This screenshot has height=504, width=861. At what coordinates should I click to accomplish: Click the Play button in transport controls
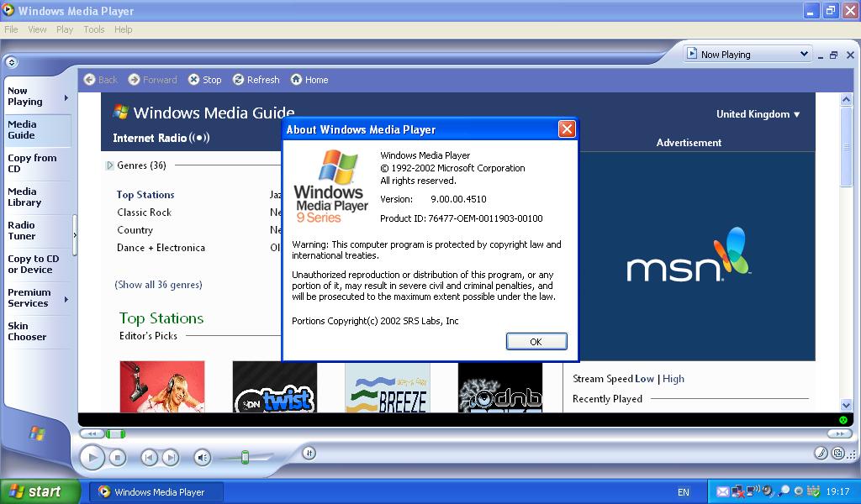(92, 457)
